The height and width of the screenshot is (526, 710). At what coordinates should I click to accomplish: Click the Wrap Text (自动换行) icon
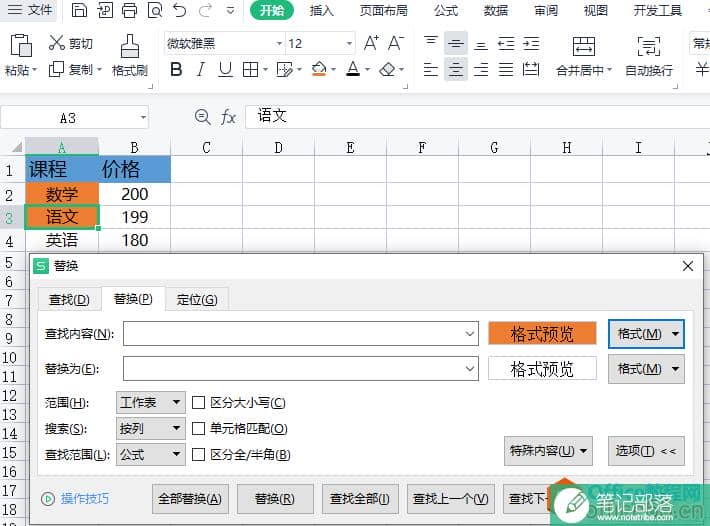(x=649, y=46)
